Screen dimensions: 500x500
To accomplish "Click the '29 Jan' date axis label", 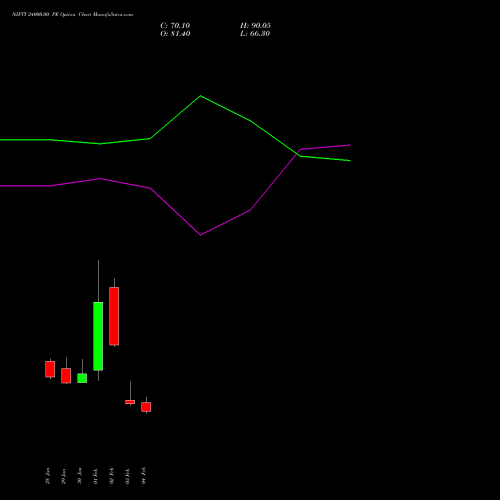I will [64, 476].
